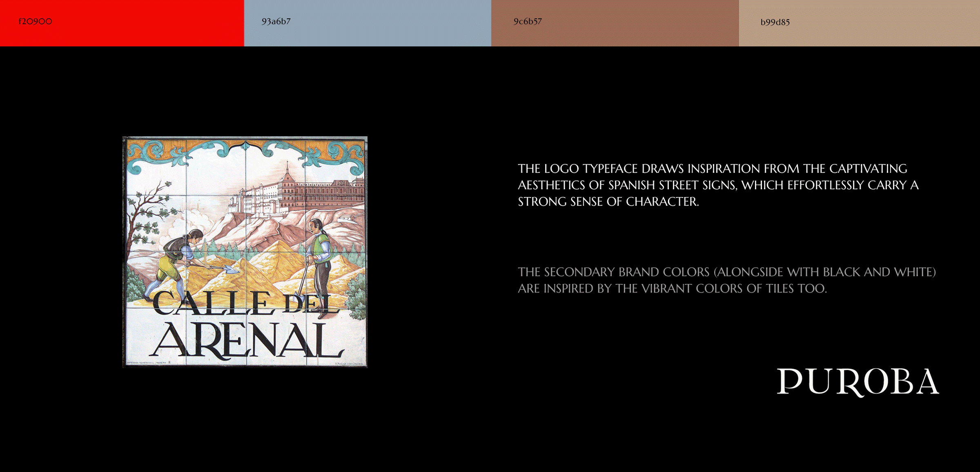This screenshot has width=980, height=472.
Task: Click the logo typeface inspiration paragraph
Action: coord(718,185)
